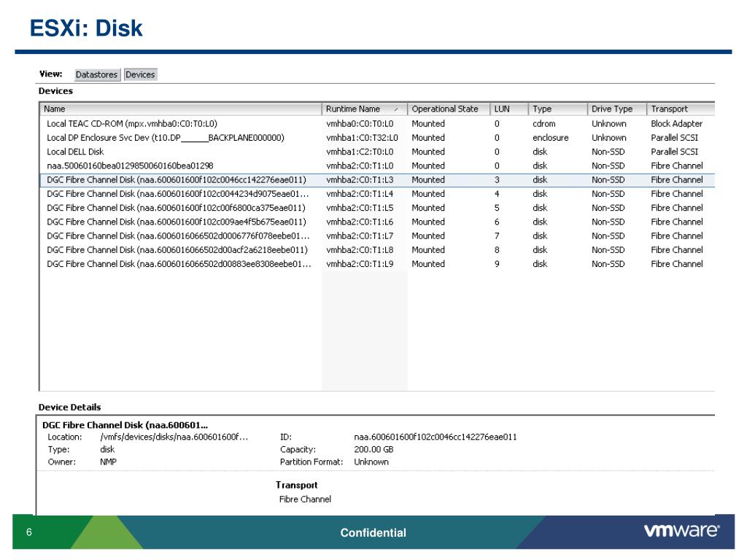Screen dimensions: 747x560
Task: Click Partition Format value Unknown
Action: pos(371,462)
